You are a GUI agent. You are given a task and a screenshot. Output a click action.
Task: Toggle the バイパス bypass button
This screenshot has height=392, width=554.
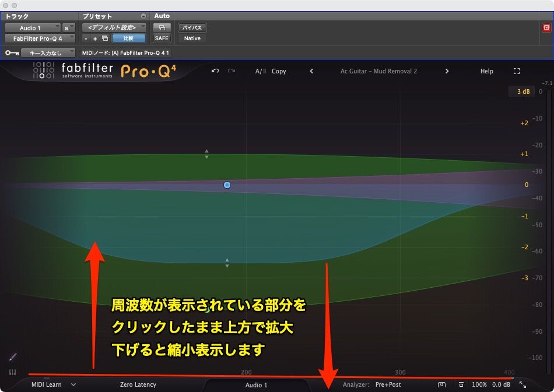point(192,27)
